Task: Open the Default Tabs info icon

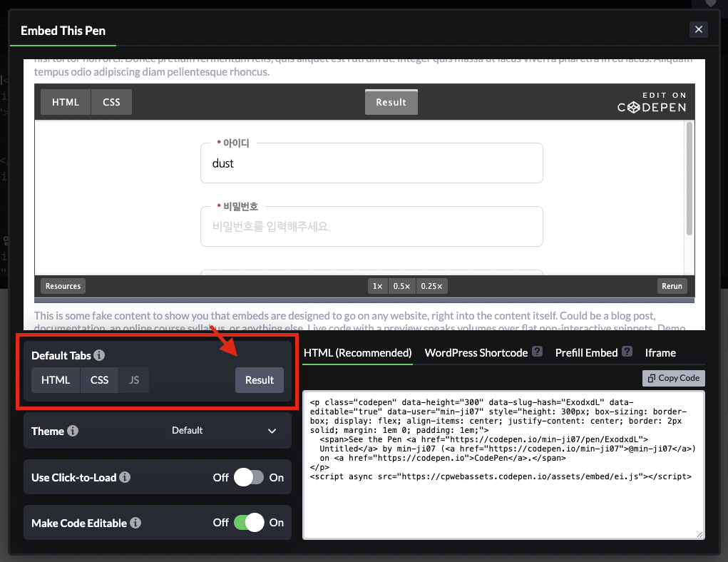Action: pyautogui.click(x=99, y=355)
